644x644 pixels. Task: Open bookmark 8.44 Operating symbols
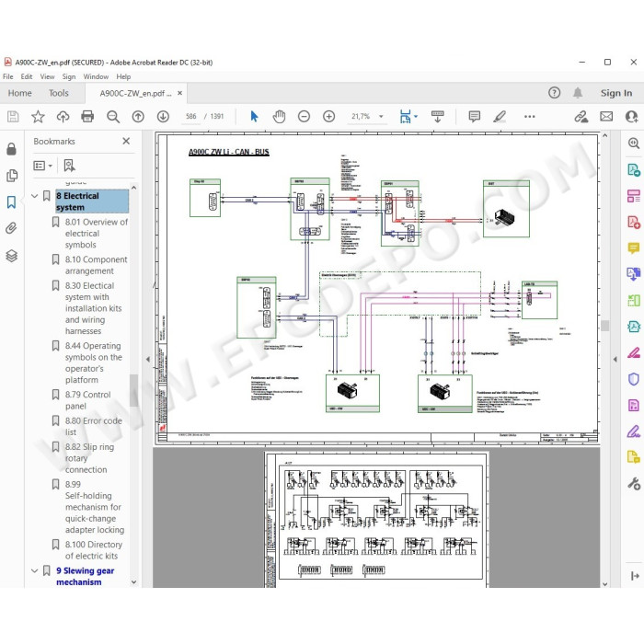94,362
